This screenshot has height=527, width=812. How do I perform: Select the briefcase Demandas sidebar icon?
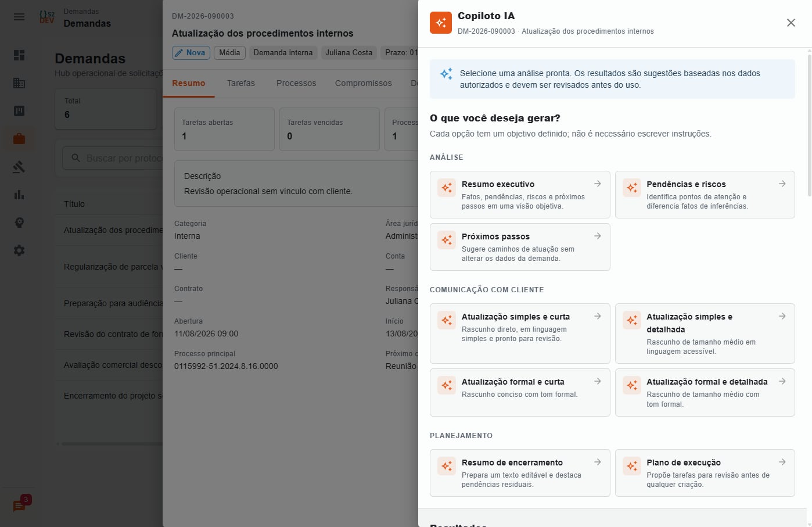coord(19,139)
